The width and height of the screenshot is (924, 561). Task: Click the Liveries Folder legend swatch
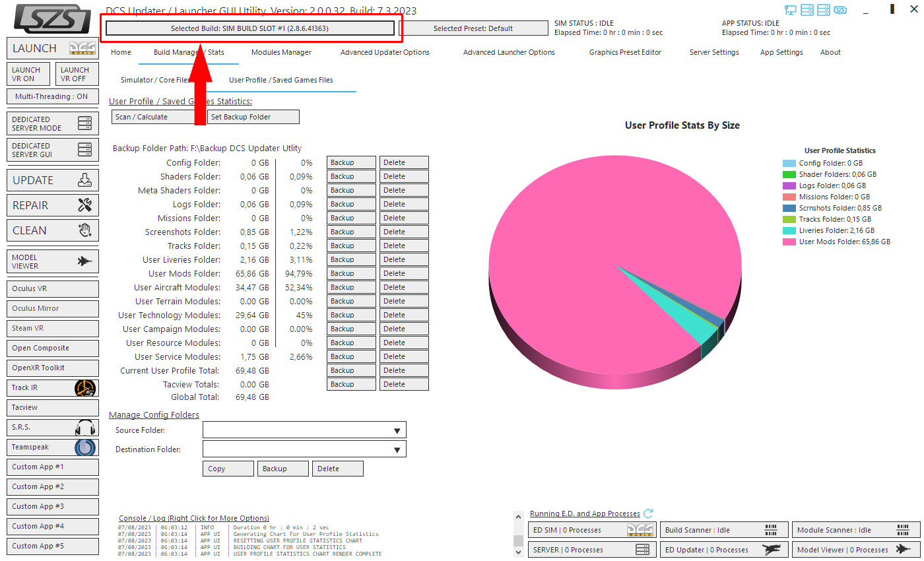click(x=789, y=230)
